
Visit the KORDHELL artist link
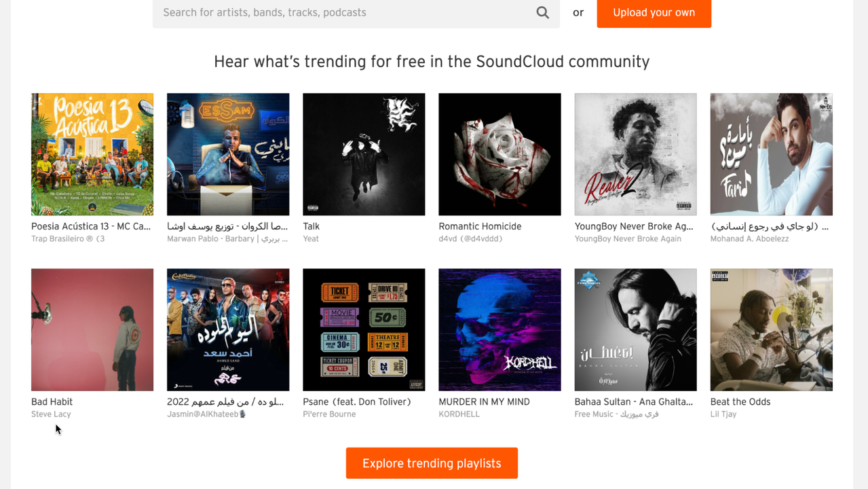click(459, 414)
